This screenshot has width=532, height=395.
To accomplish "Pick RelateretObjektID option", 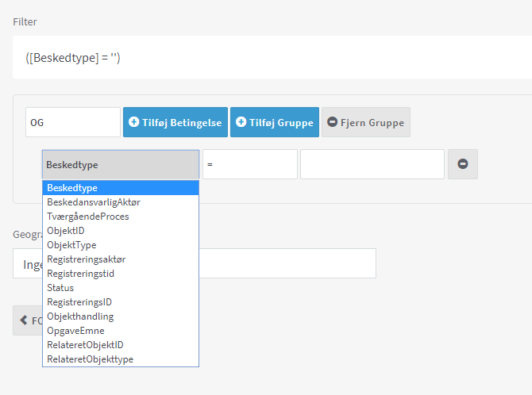I will click(120, 345).
